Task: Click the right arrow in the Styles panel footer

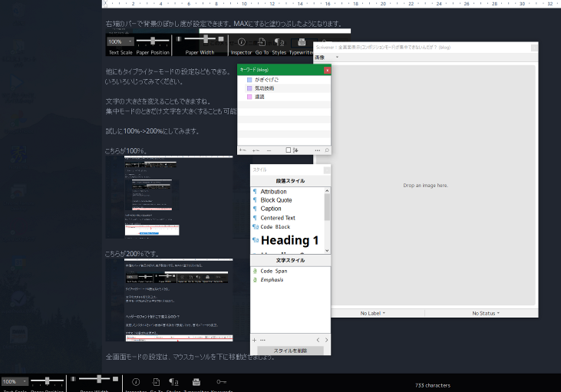Action: click(x=326, y=340)
